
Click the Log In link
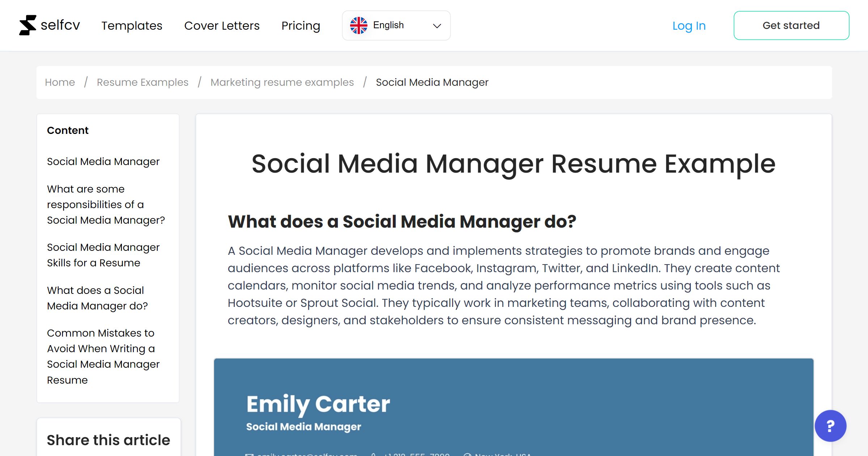click(689, 25)
